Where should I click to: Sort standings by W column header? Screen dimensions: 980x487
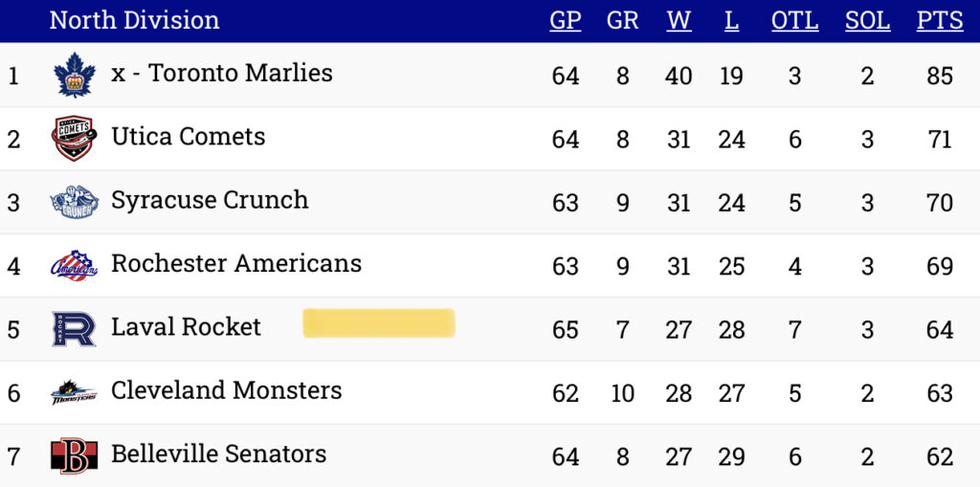(679, 20)
